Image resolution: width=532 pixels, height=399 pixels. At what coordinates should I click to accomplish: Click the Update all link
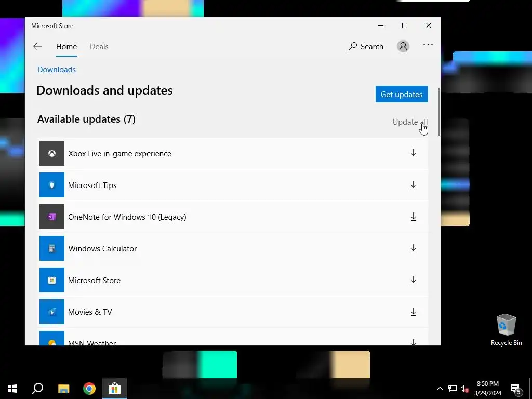point(410,122)
